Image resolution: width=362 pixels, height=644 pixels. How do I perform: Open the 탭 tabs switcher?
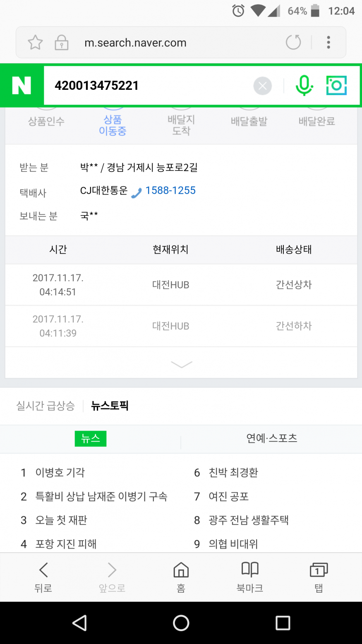pos(319,577)
